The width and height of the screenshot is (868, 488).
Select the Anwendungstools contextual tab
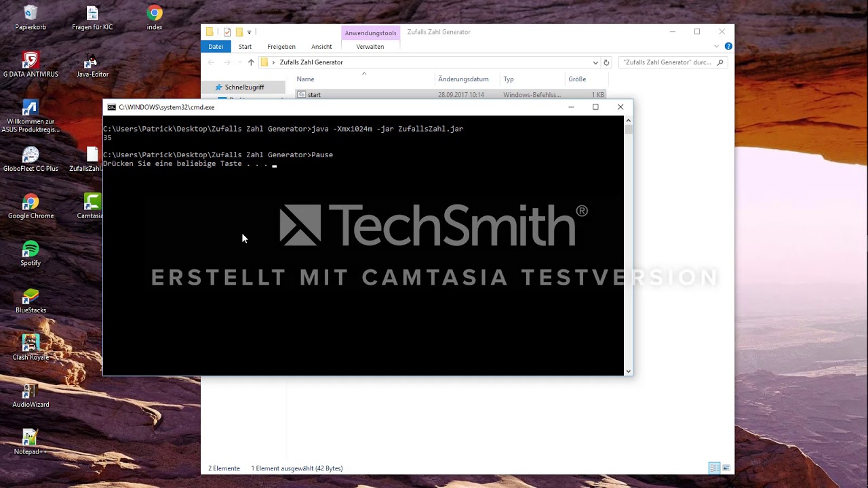point(370,33)
